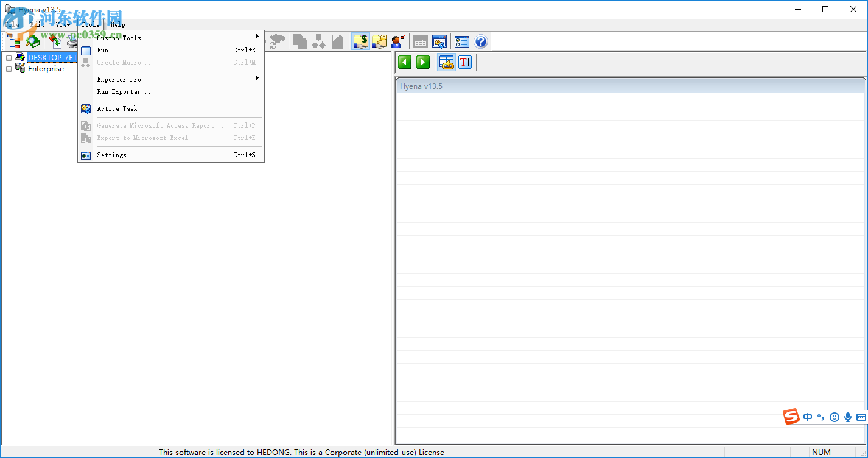Click the green back arrow in right panel
Viewport: 868px width, 458px height.
pyautogui.click(x=404, y=62)
